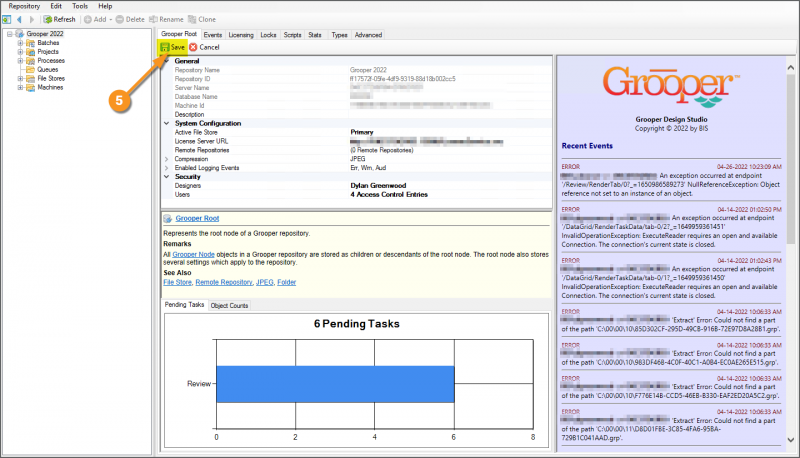Viewport: 800px width, 458px height.
Task: Expand the Batches tree node
Action: [x=20, y=44]
